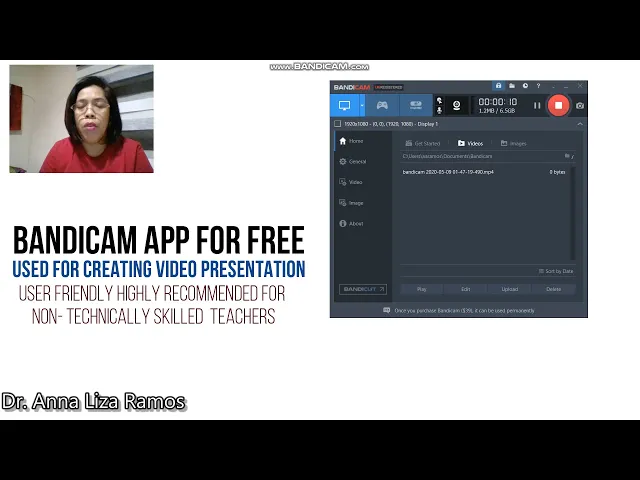Take screenshot with camera icon
Screen dimensions: 640x480
pyautogui.click(x=580, y=106)
